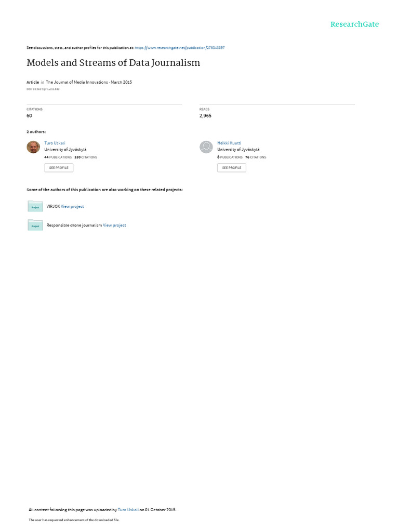Open Turo Uskali's author name link

click(x=55, y=143)
